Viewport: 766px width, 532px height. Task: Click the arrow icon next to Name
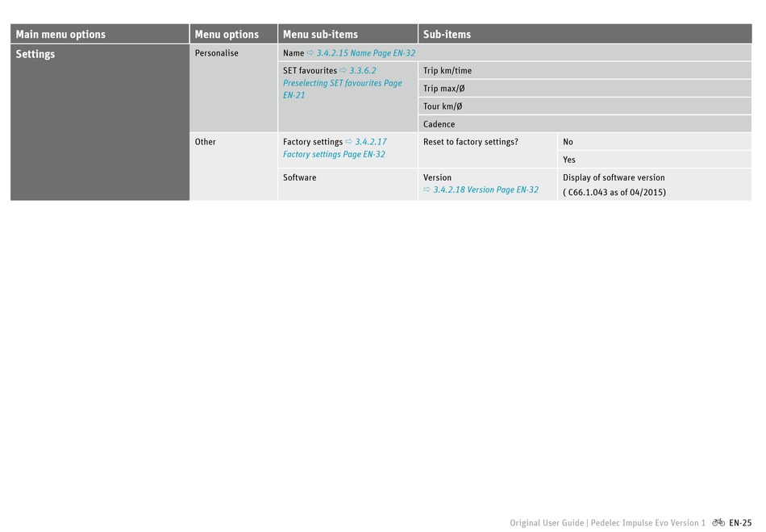(310, 52)
